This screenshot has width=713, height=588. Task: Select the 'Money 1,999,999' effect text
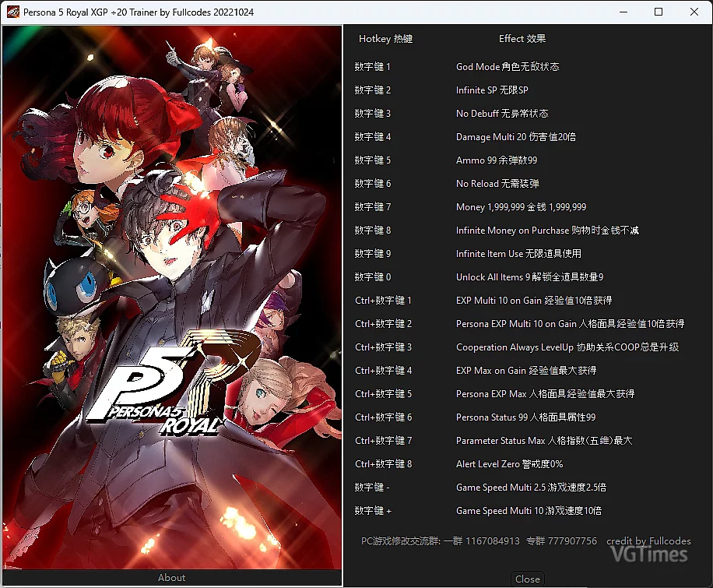(521, 207)
